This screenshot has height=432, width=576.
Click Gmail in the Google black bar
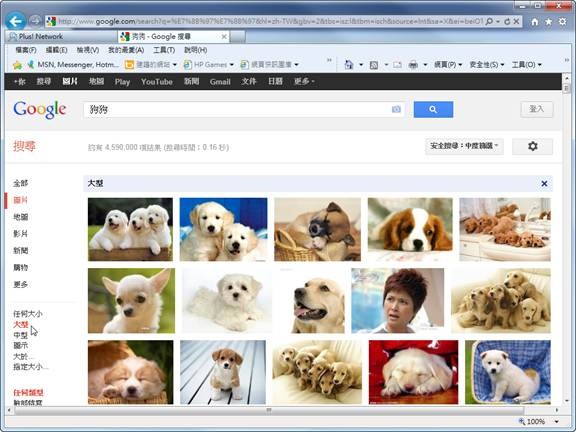pos(220,82)
